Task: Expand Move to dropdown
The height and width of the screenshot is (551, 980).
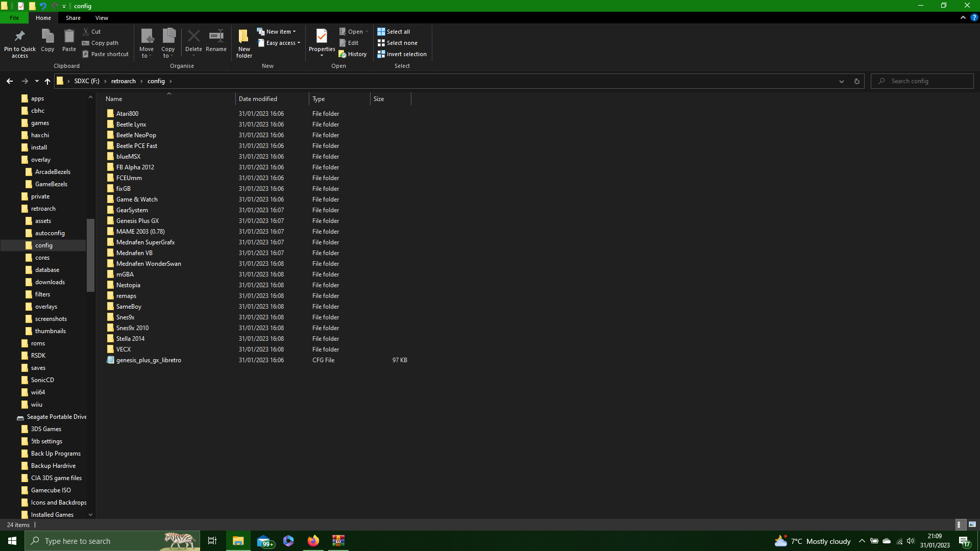Action: (146, 53)
